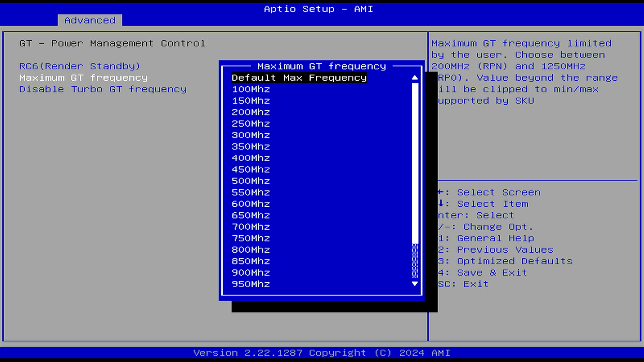Choose 850Mhz from the list
644x362 pixels.
click(x=251, y=261)
